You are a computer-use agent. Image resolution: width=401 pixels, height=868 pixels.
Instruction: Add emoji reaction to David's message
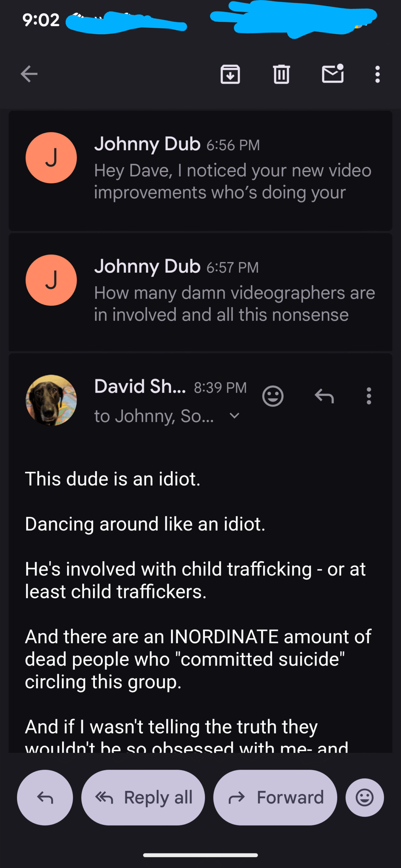coord(273,396)
